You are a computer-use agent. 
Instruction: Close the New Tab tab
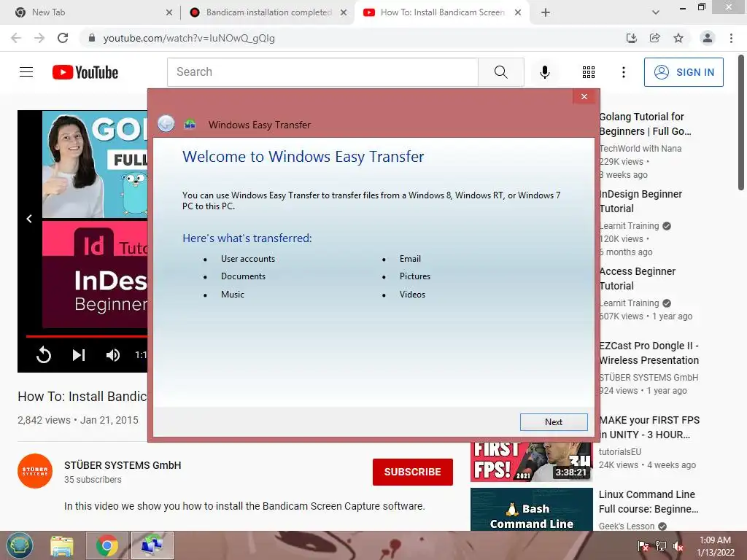pos(169,13)
